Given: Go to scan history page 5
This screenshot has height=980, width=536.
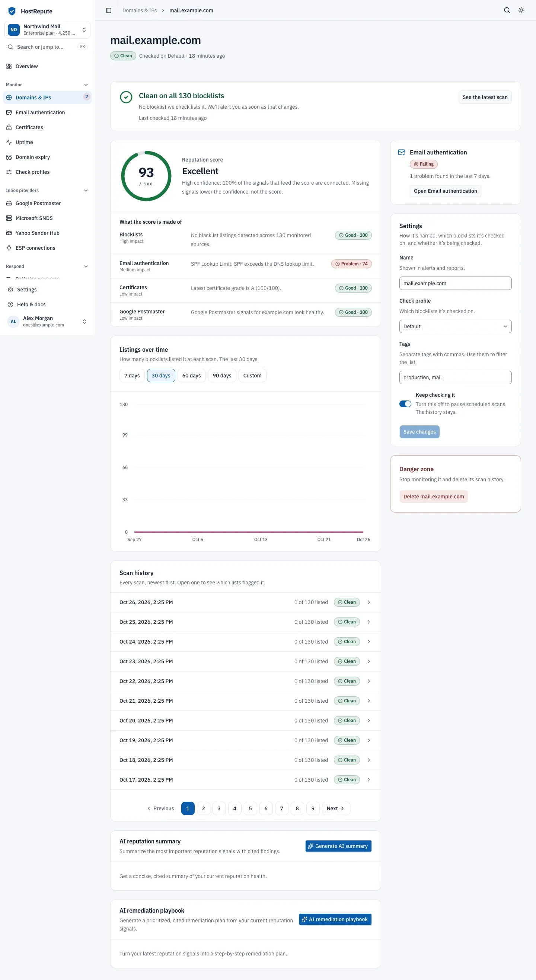Looking at the screenshot, I should [x=250, y=808].
